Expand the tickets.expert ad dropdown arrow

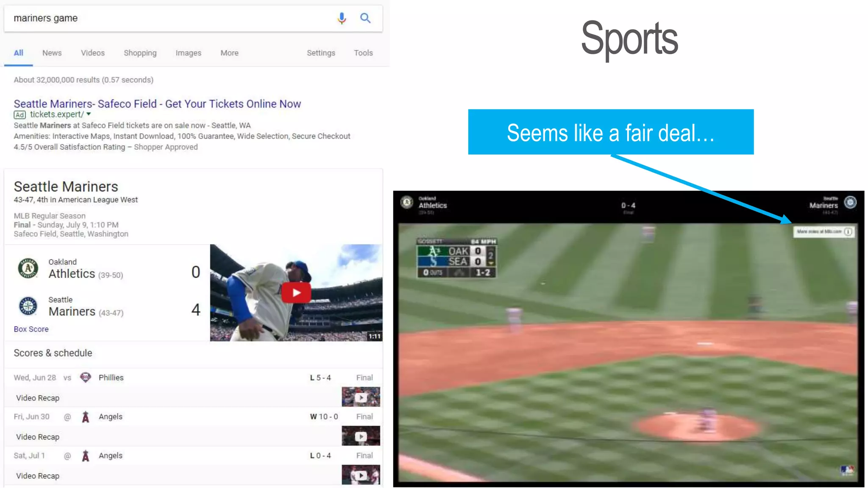pyautogui.click(x=89, y=114)
